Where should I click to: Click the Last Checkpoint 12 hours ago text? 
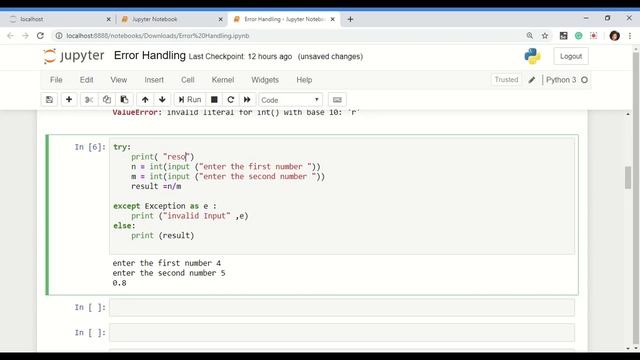click(x=240, y=57)
